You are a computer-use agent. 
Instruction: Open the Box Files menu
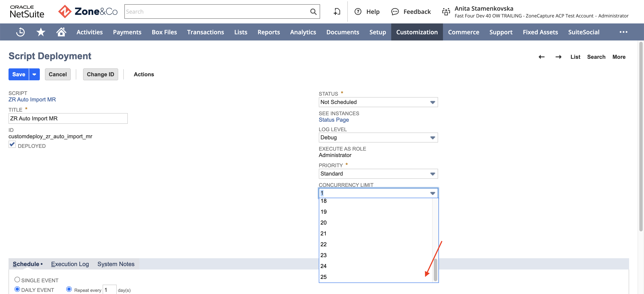[x=164, y=32]
